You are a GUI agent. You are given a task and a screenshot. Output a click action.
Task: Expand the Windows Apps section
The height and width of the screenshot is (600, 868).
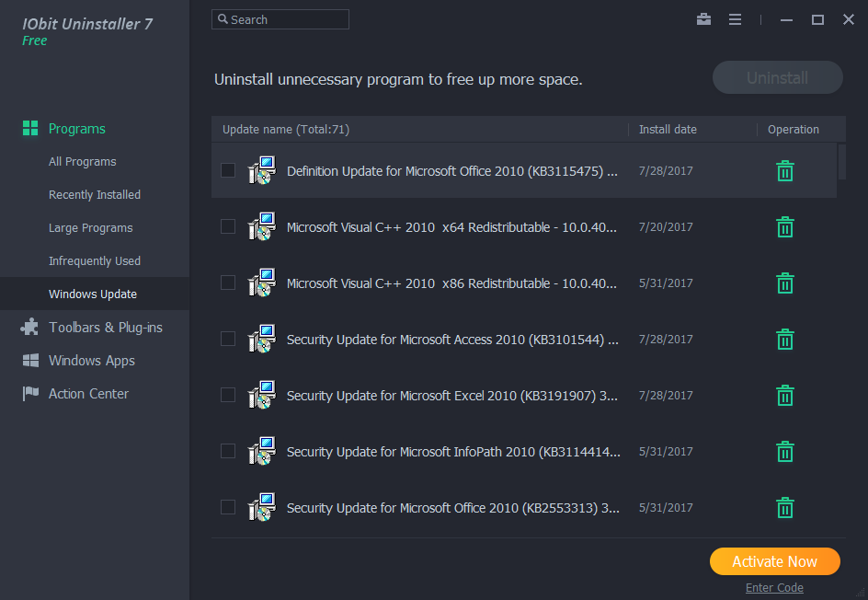point(91,361)
